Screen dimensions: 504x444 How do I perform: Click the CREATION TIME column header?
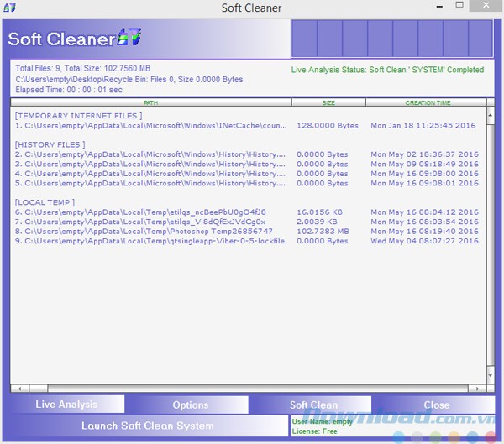tap(427, 102)
